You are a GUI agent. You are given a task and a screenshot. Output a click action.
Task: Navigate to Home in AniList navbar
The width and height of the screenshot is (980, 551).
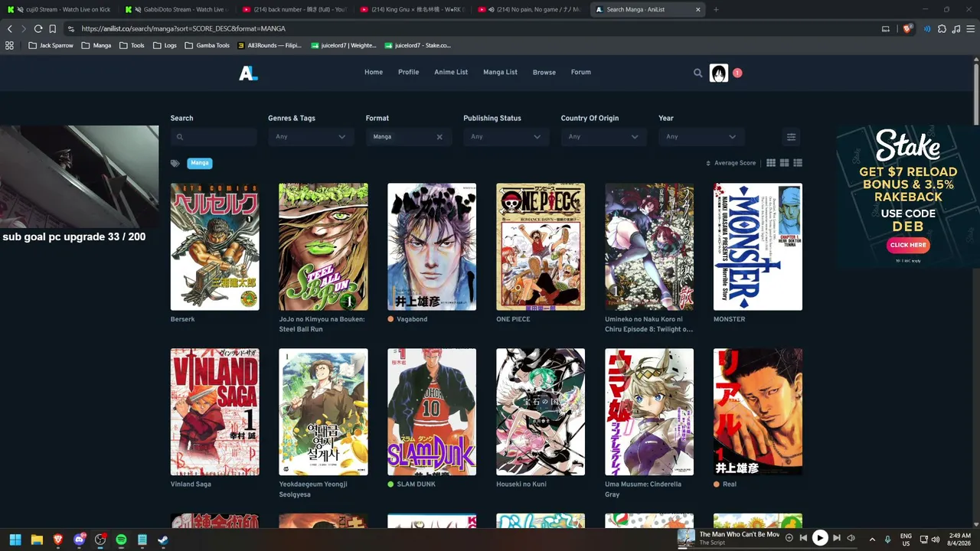pyautogui.click(x=374, y=73)
